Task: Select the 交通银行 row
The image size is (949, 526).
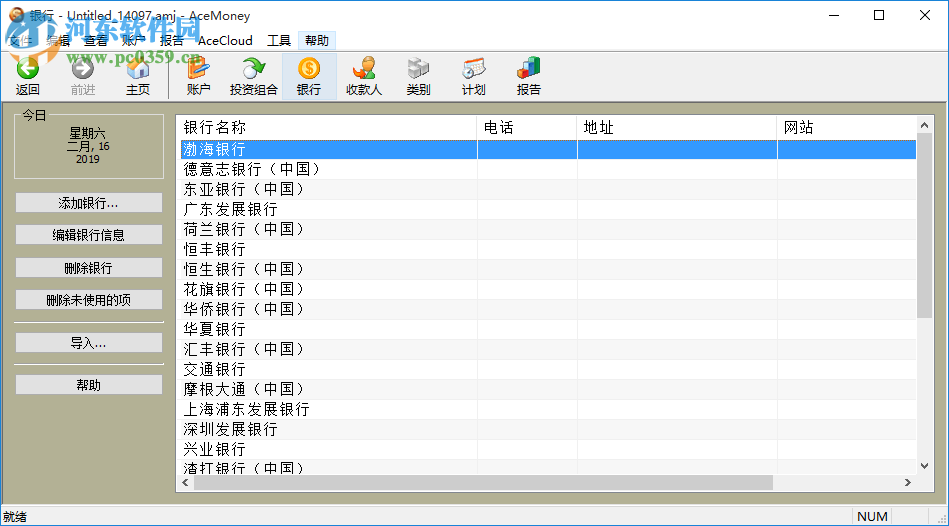Action: tap(548, 369)
